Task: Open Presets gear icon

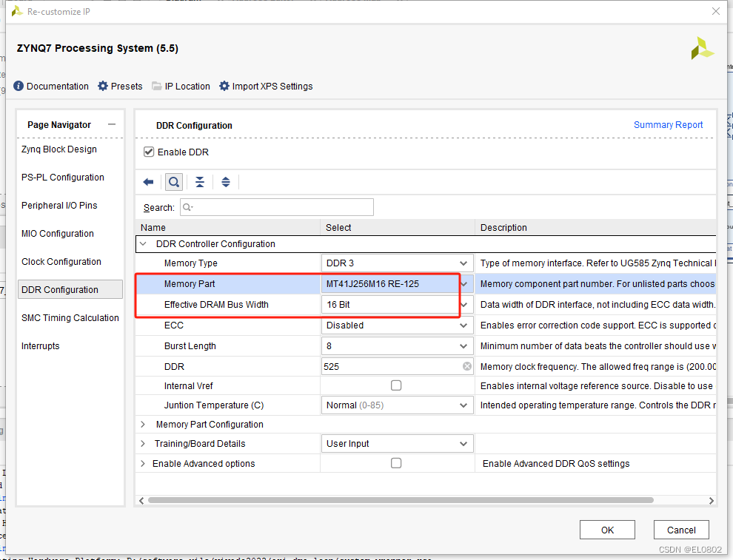Action: pos(103,86)
